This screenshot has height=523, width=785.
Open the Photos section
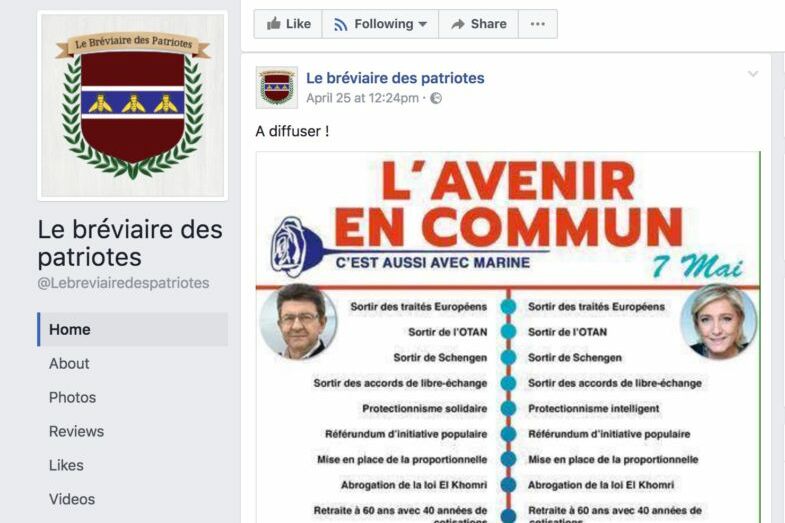(x=73, y=397)
